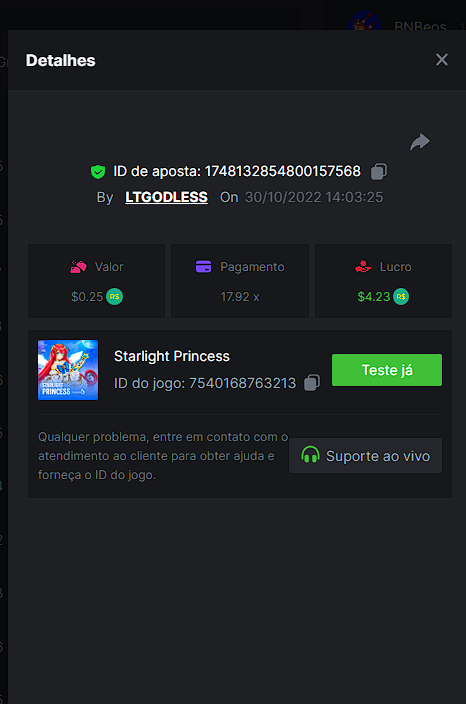Viewport: 466px width, 704px height.
Task: Close the Detalhes dialog
Action: coord(442,60)
